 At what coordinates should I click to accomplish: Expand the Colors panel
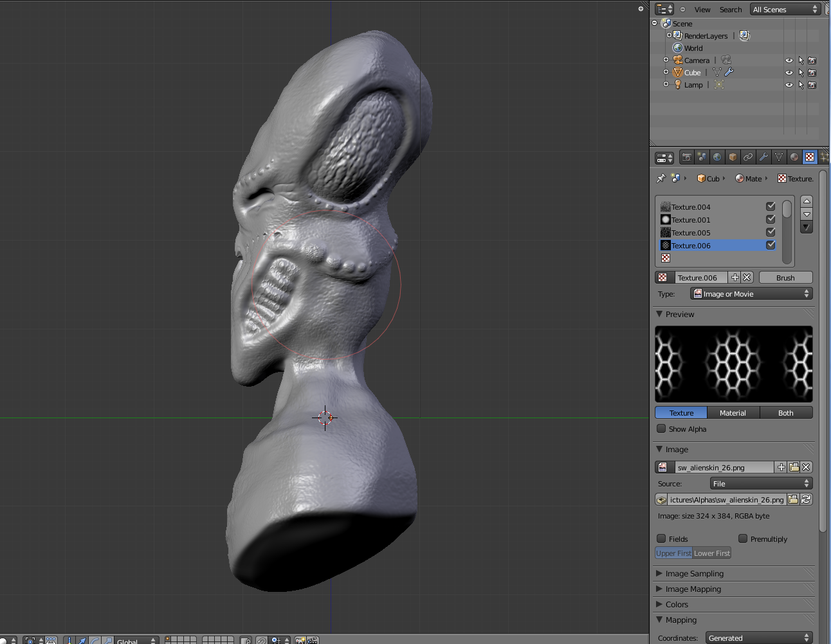pos(659,604)
